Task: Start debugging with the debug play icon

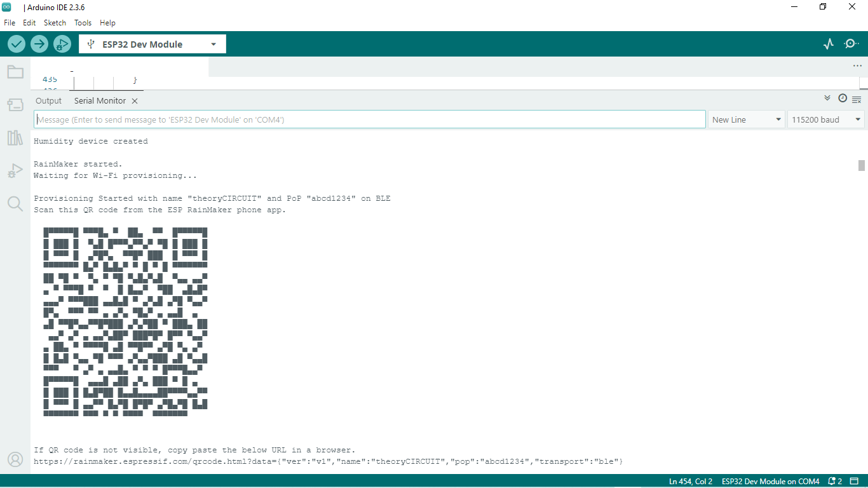Action: coord(62,44)
